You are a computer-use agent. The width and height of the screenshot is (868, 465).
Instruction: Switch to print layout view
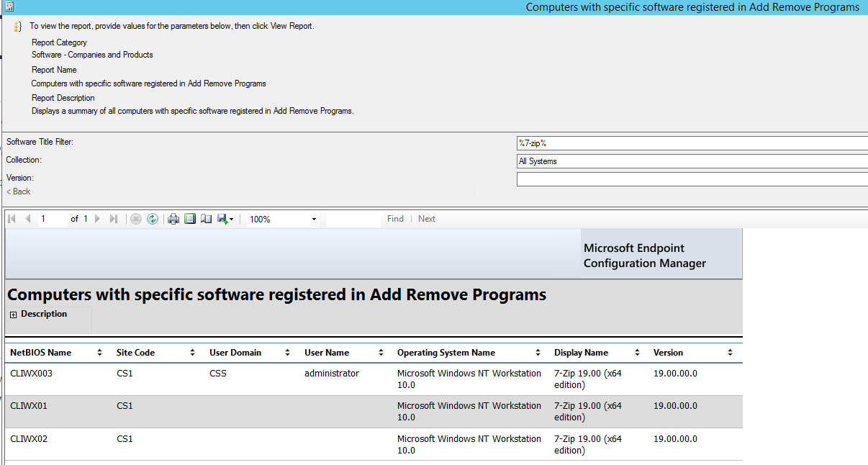[189, 219]
